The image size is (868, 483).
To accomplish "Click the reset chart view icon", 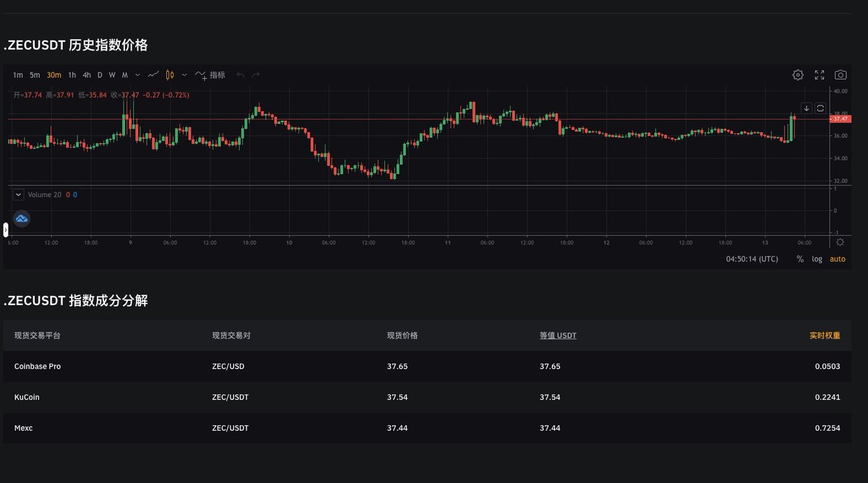I will [x=820, y=107].
